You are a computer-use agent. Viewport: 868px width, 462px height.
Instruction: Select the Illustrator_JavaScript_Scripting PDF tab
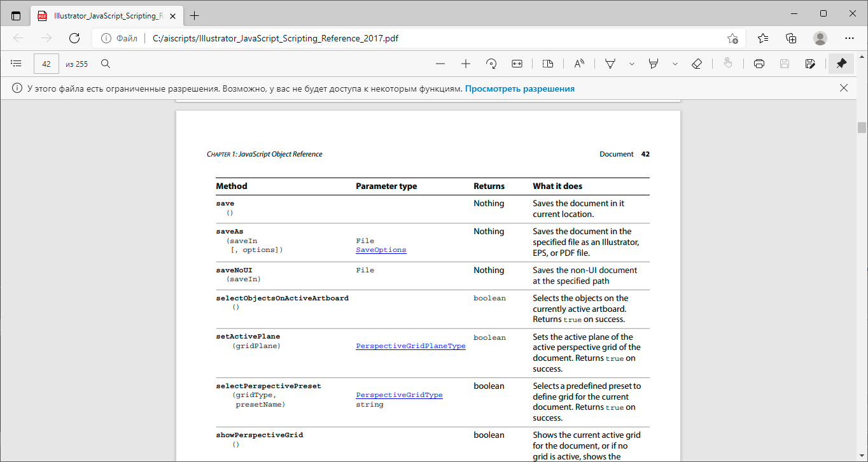tap(105, 15)
